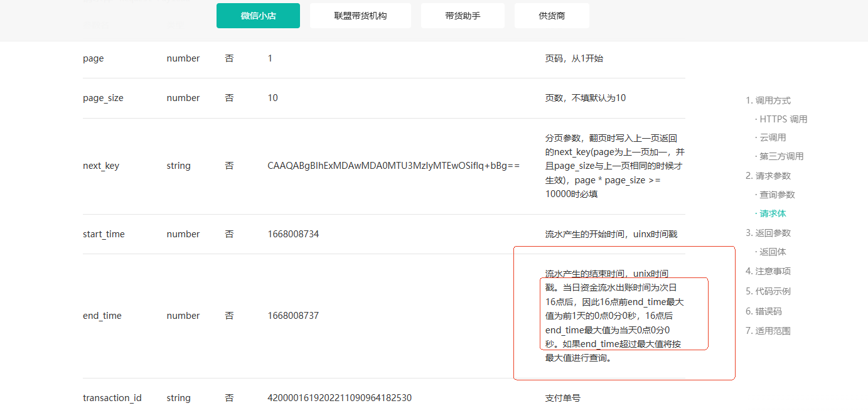Click the next_key parameter name
Screen dimensions: 868x413
click(x=101, y=166)
